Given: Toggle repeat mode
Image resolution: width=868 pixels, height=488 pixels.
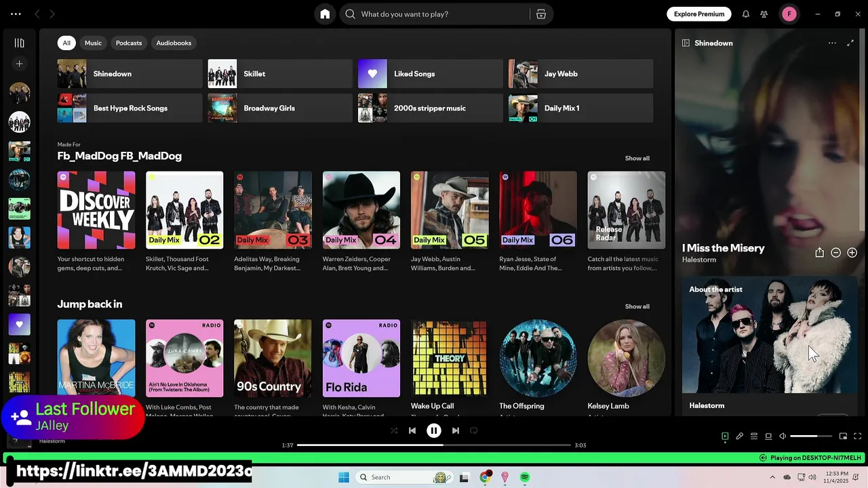Looking at the screenshot, I should pyautogui.click(x=474, y=430).
